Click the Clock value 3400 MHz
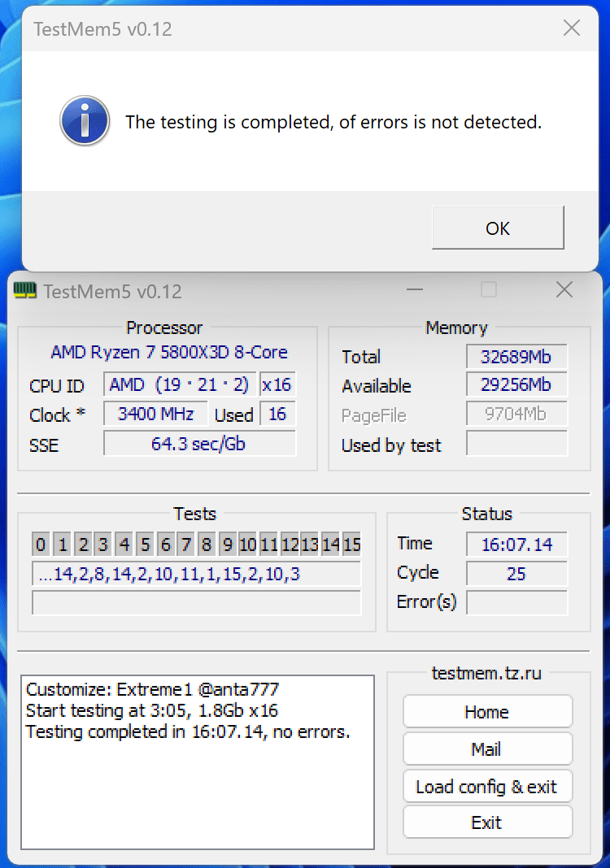Screen dimensions: 610x868 tap(155, 414)
